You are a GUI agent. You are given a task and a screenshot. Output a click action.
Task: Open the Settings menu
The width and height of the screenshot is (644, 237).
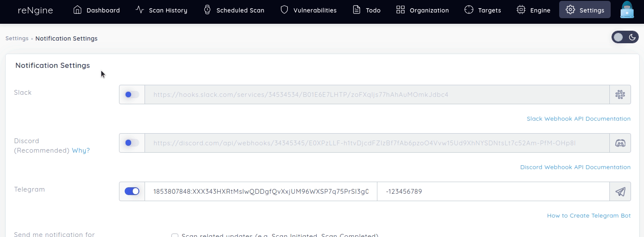(x=585, y=10)
